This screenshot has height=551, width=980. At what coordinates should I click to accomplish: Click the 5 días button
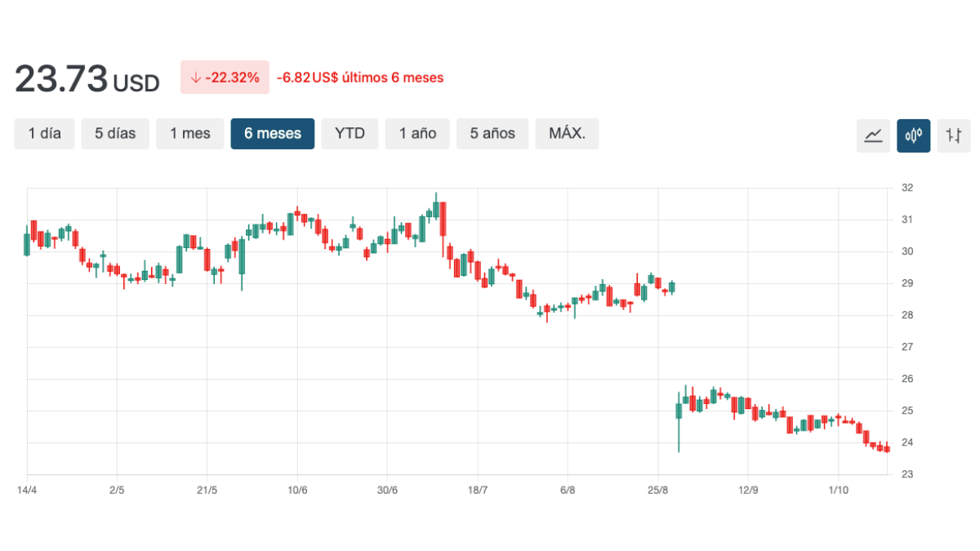[x=115, y=133]
